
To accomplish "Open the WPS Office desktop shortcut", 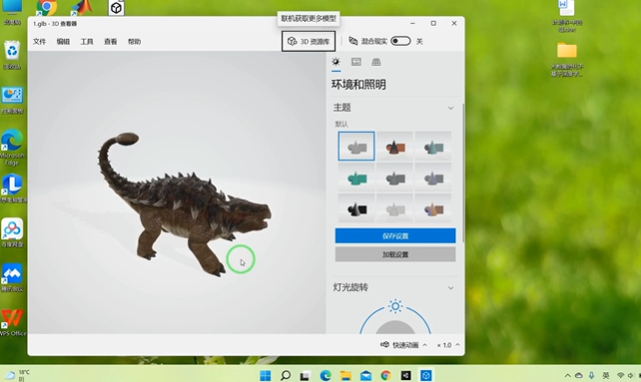I will [12, 322].
